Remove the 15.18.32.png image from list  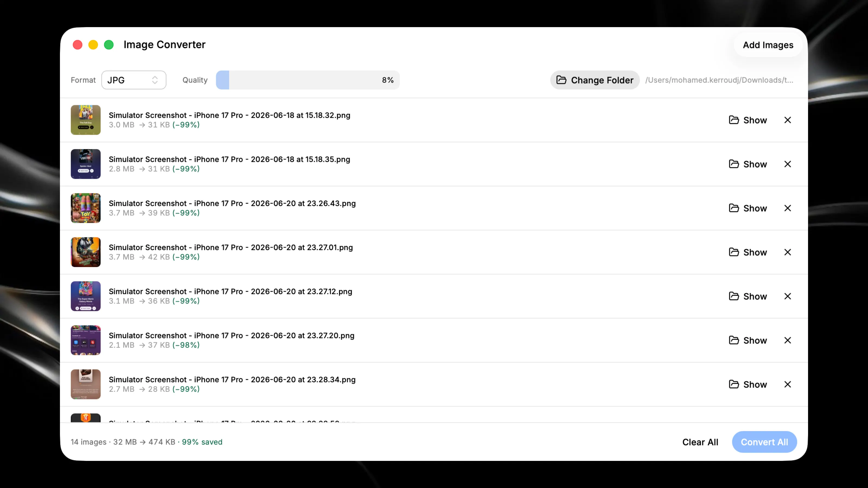(787, 120)
